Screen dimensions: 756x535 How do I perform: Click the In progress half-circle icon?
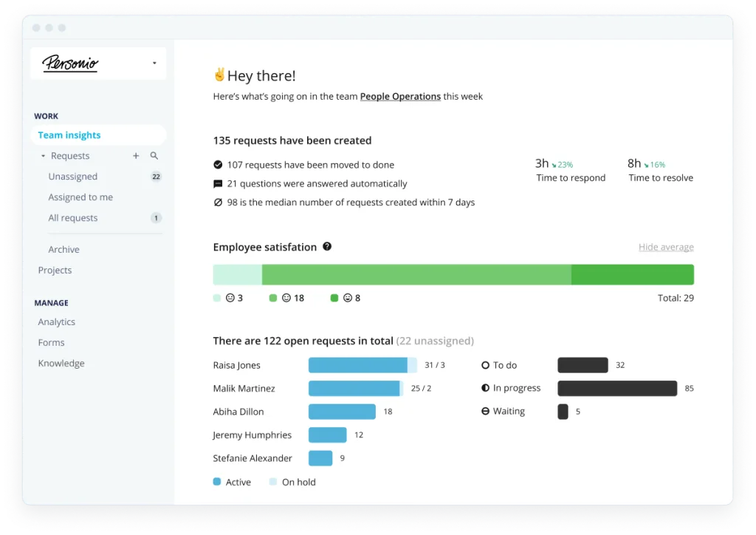point(486,388)
